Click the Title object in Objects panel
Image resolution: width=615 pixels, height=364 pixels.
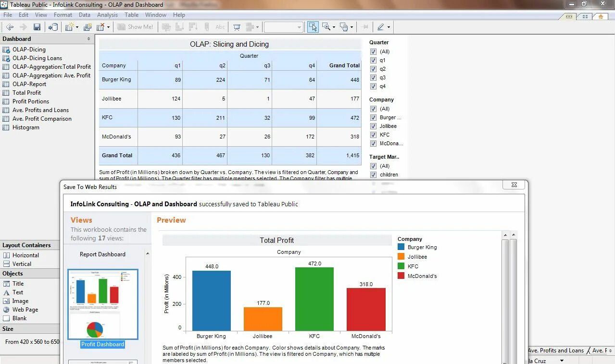[18, 284]
